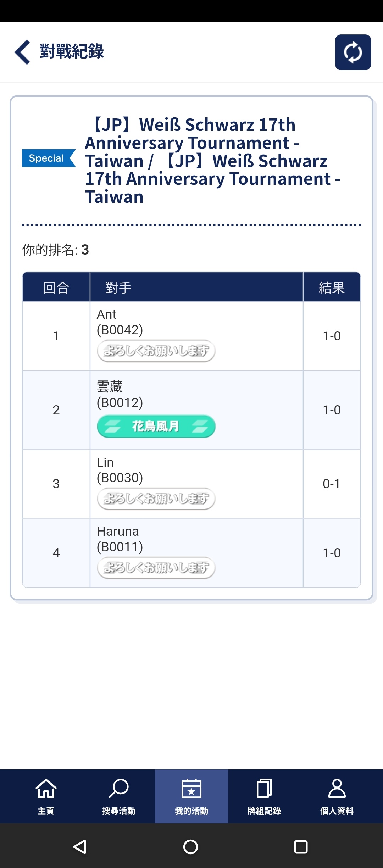Click the 對手 column header
The height and width of the screenshot is (868, 383).
[118, 288]
